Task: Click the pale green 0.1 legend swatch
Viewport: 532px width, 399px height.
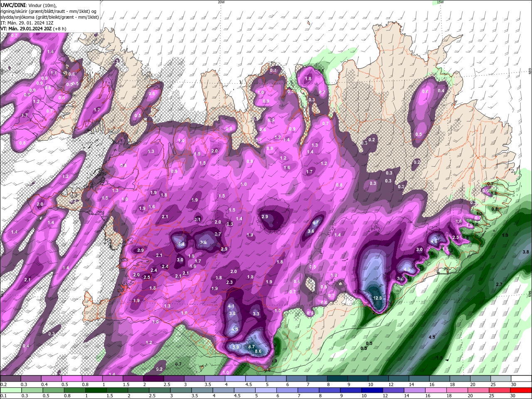Action: click(x=10, y=390)
